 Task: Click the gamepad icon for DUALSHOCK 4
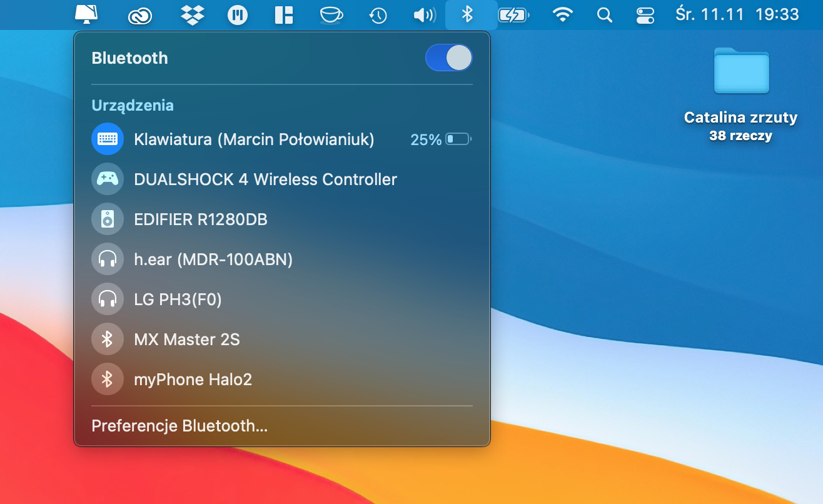[108, 179]
